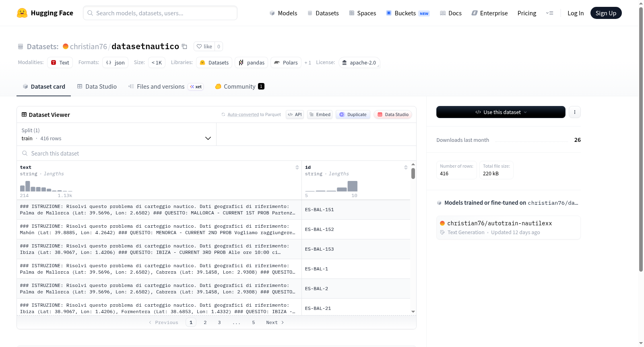Screen dimensions: 644x347
Task: Show the +1 additional libraries
Action: (308, 63)
